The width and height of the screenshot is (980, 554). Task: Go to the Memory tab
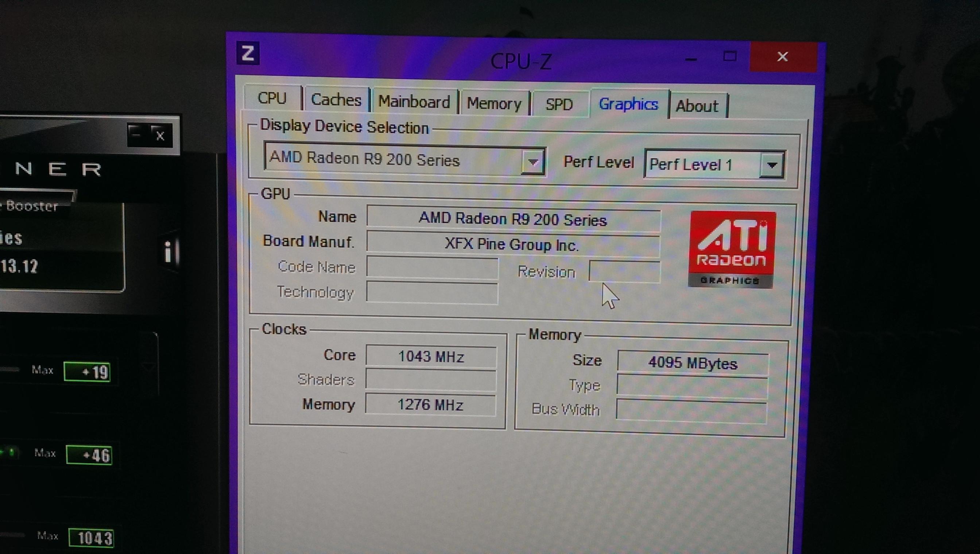(493, 104)
